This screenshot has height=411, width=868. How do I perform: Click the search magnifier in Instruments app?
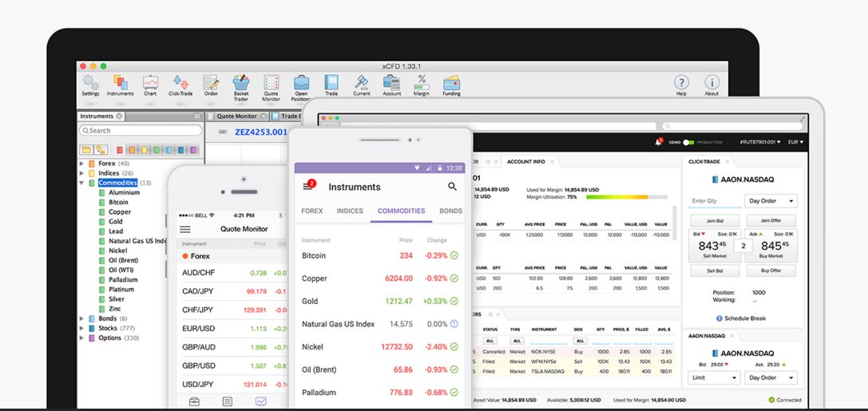[x=452, y=187]
